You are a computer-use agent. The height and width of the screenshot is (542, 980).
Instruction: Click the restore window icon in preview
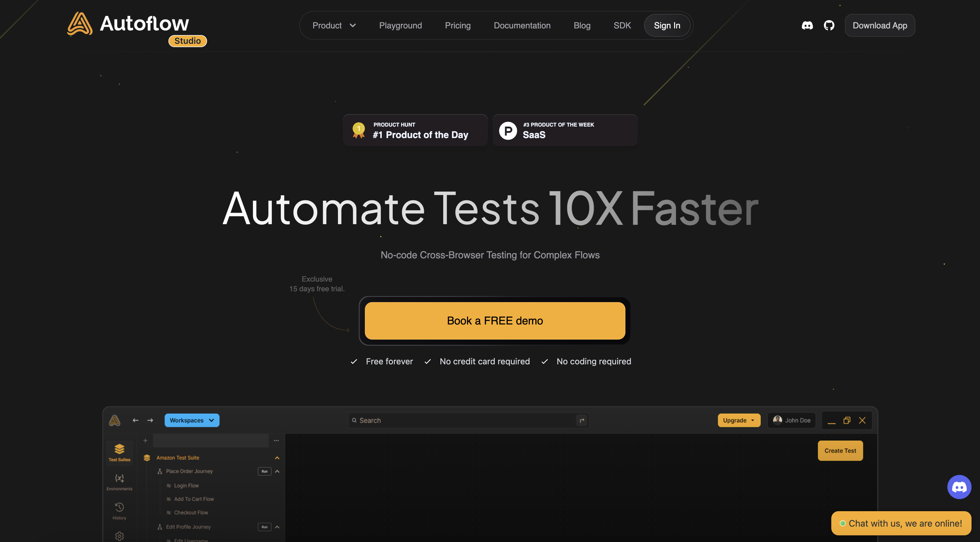pyautogui.click(x=846, y=420)
